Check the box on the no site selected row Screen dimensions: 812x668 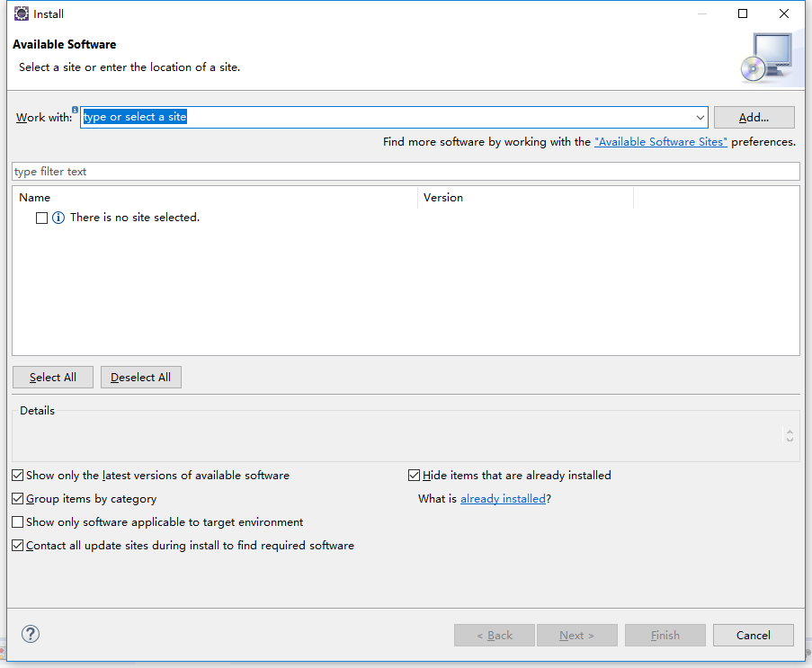(x=41, y=217)
